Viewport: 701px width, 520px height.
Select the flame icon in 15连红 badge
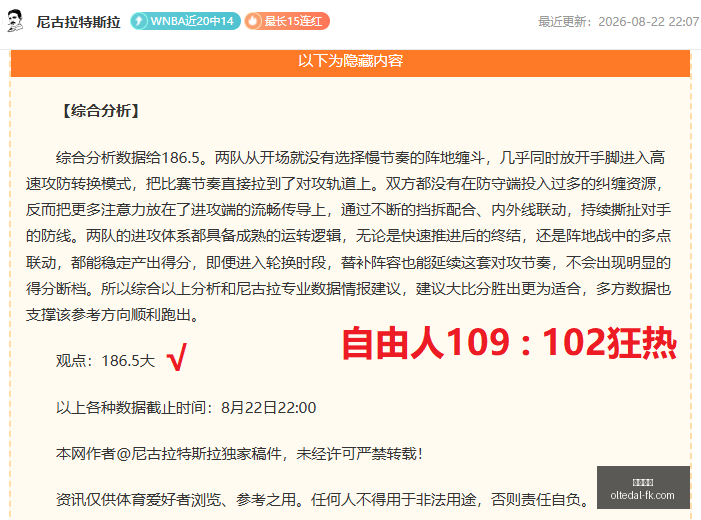253,21
